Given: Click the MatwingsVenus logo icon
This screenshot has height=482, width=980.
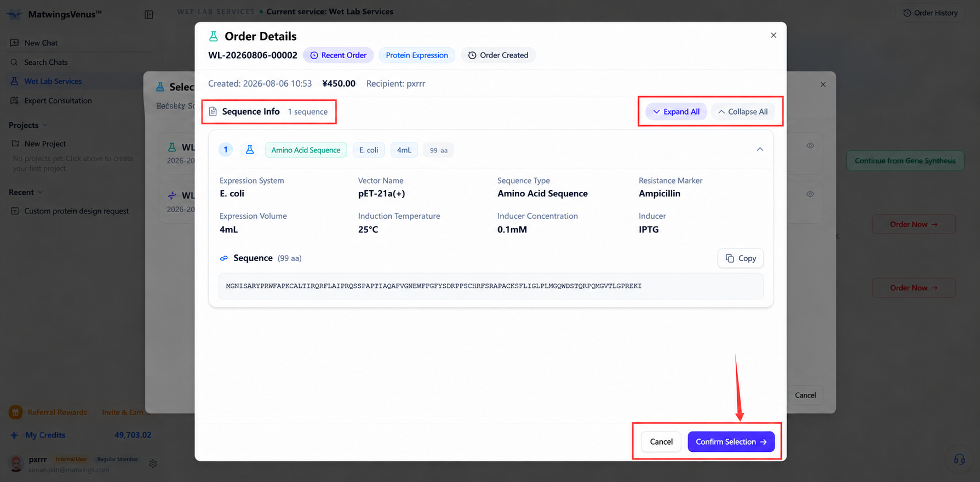Looking at the screenshot, I should pos(15,14).
